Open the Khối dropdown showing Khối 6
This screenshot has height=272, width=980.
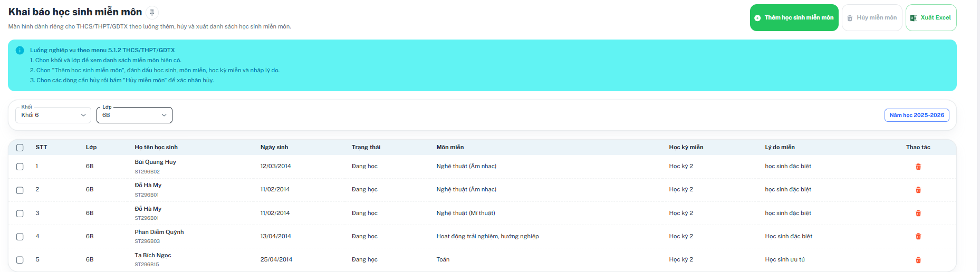coord(53,115)
